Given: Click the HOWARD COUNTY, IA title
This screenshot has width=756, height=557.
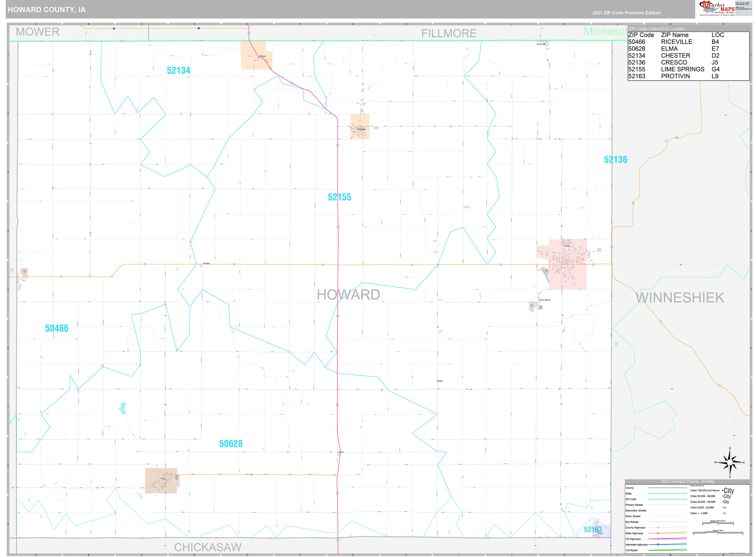Looking at the screenshot, I should tap(47, 10).
